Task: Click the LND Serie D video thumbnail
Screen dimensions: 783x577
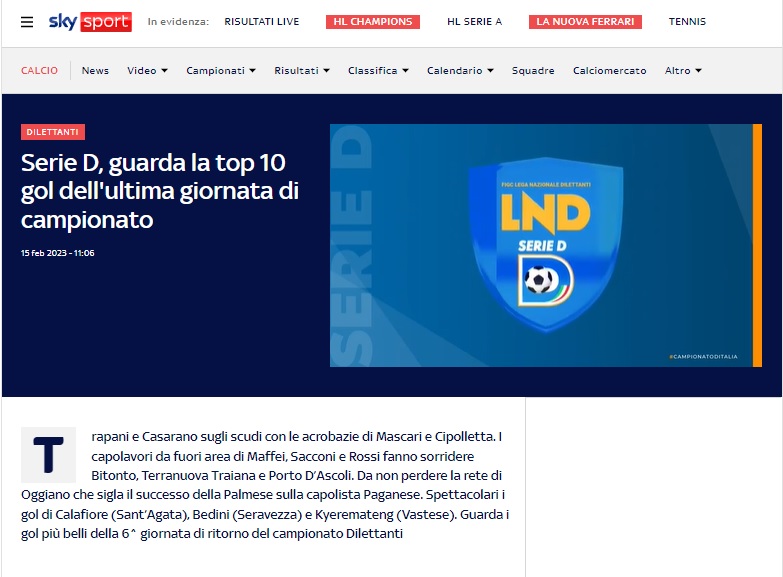Action: click(545, 245)
